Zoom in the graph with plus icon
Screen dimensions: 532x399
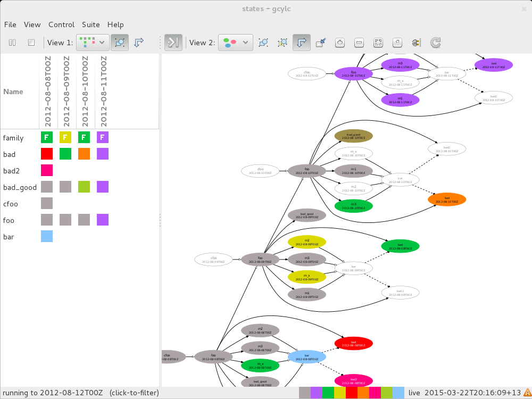tap(339, 43)
